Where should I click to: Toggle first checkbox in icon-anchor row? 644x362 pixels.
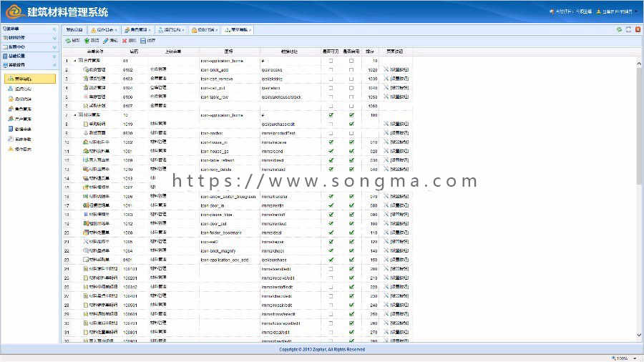click(x=331, y=133)
